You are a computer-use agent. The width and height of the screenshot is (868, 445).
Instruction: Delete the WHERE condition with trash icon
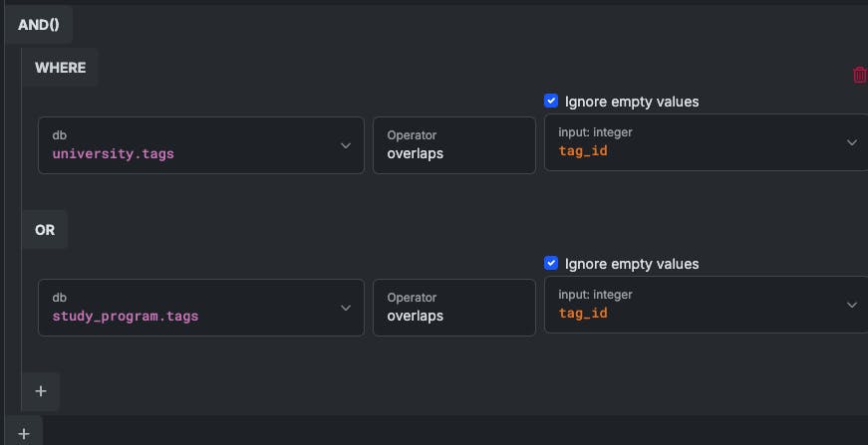click(x=859, y=75)
